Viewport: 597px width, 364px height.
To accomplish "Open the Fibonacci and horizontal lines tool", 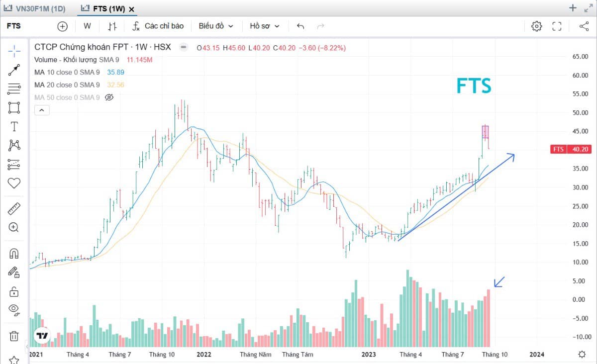I will point(14,89).
